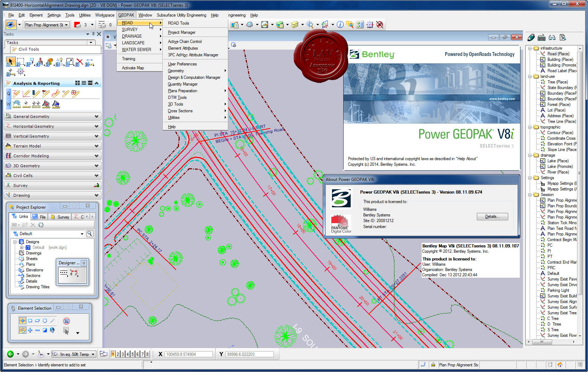Click the eyeglasses icon above the tree panel
Screen dimensions: 588x372
click(x=552, y=38)
